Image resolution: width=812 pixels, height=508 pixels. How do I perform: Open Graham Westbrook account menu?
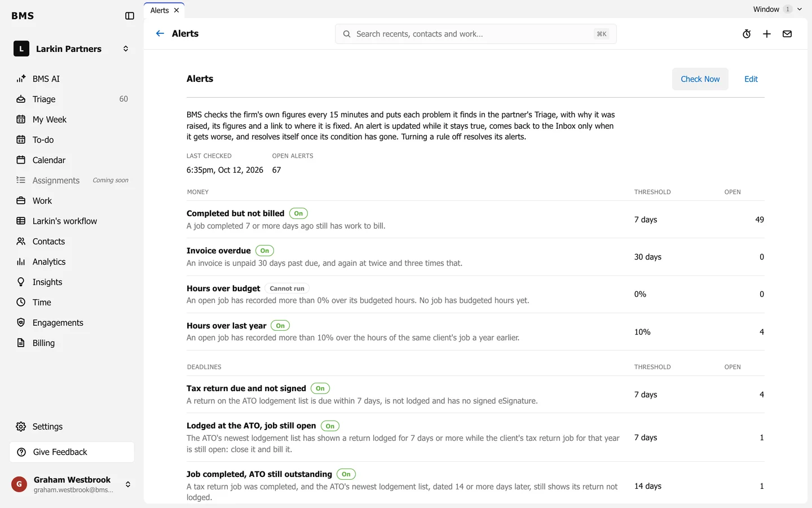point(72,484)
